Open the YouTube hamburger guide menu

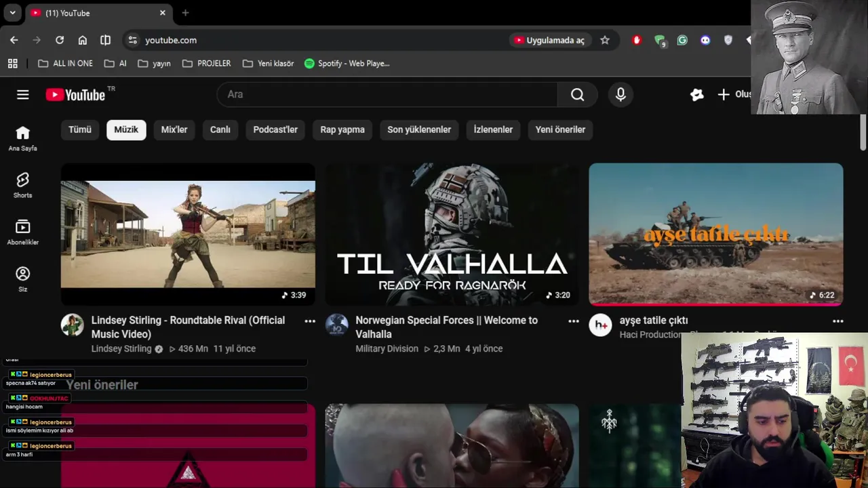[23, 95]
